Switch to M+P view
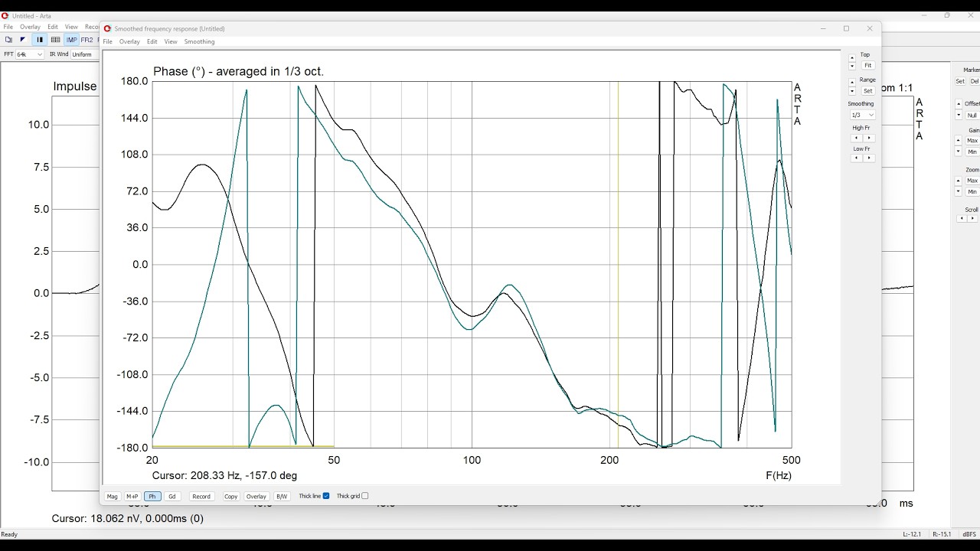Viewport: 980px width, 551px height. click(x=132, y=496)
